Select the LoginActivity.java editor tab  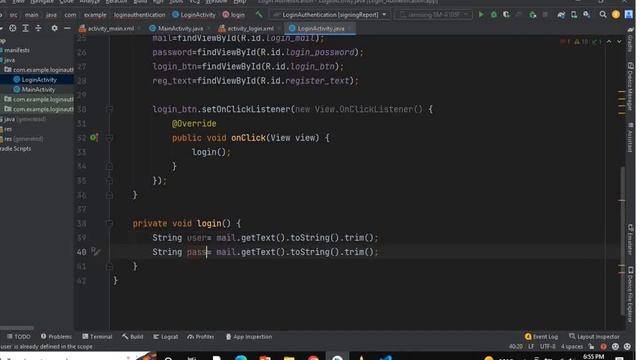click(320, 29)
